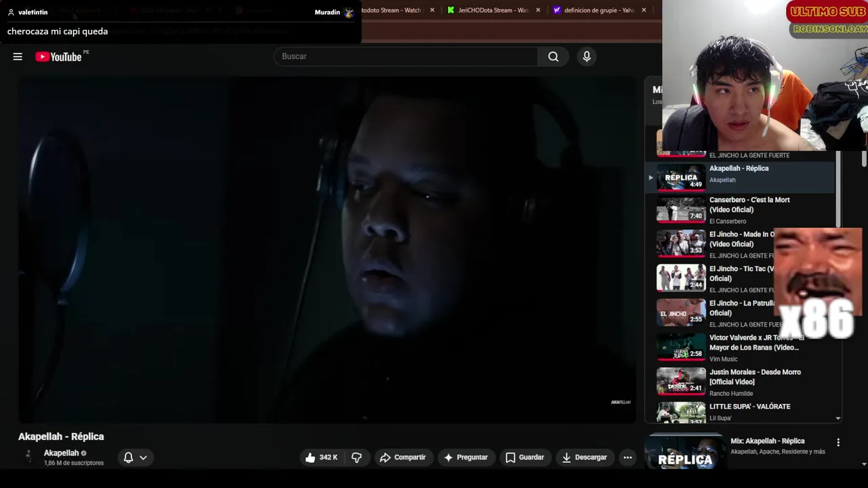Click the Buscar search input field
Viewport: 868px width, 488px height.
tap(406, 56)
